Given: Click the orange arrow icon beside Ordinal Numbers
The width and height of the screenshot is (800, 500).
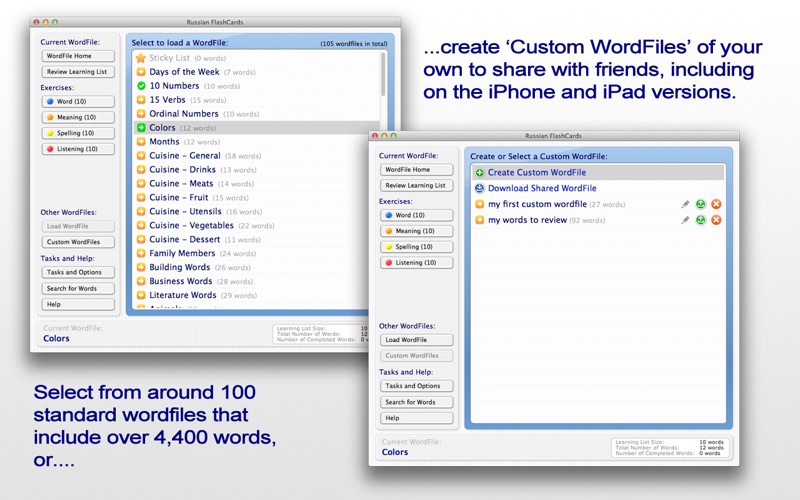Looking at the screenshot, I should pyautogui.click(x=141, y=114).
